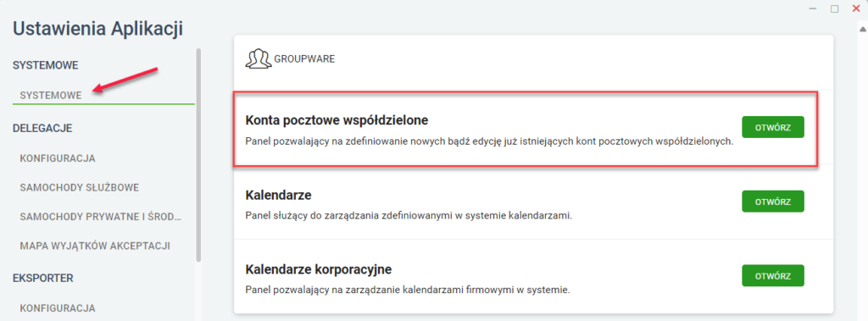Open Konta pocztowe współdzielone panel
Screen dimensions: 868x321
pos(773,127)
